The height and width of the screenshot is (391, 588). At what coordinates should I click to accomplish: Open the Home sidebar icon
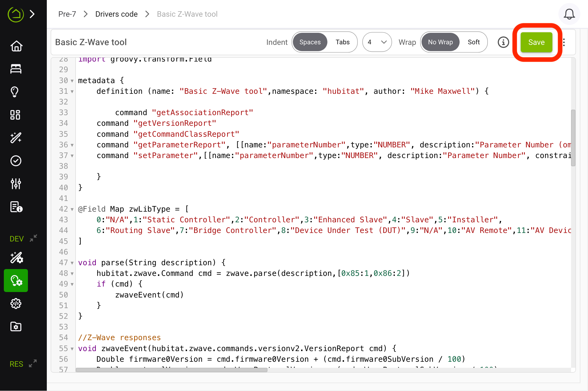coord(16,46)
